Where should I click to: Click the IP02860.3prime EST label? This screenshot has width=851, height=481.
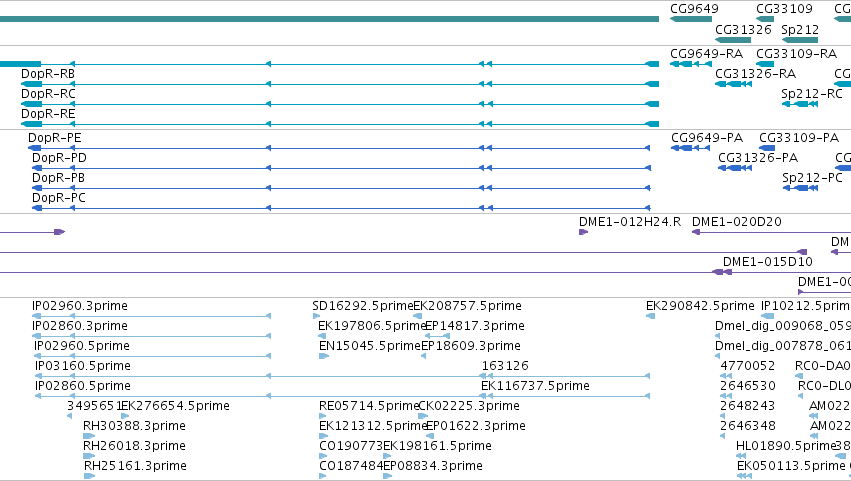tap(80, 326)
